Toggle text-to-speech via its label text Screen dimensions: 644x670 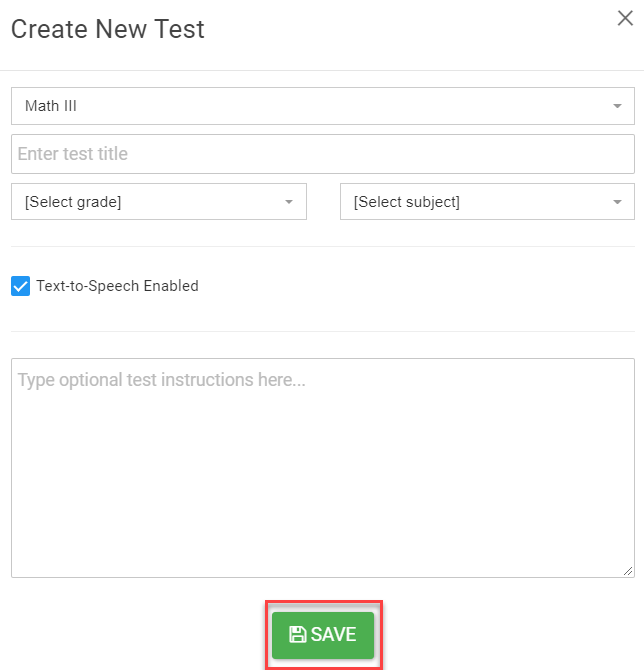coord(118,286)
